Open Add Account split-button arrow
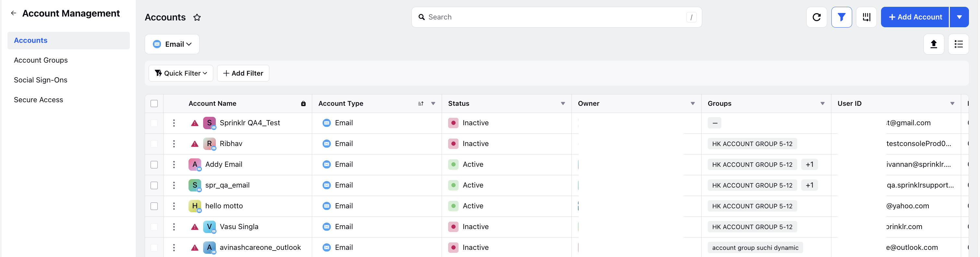980x257 pixels. (x=959, y=17)
